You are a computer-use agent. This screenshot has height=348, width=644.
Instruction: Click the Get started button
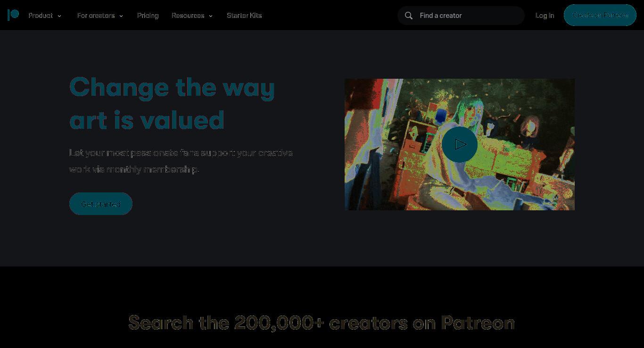101,204
